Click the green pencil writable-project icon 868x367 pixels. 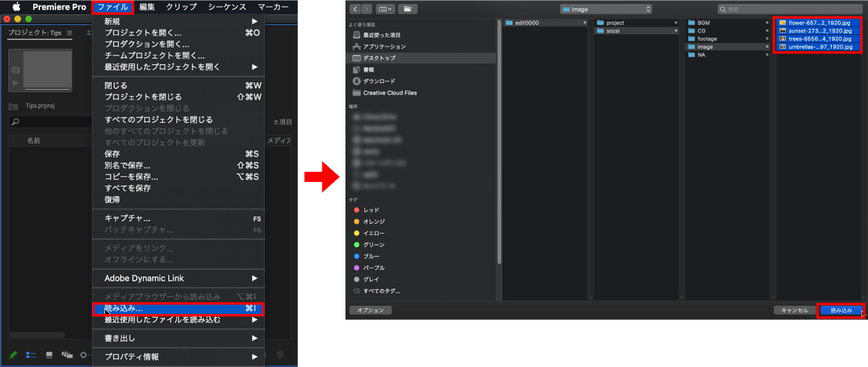point(13,355)
